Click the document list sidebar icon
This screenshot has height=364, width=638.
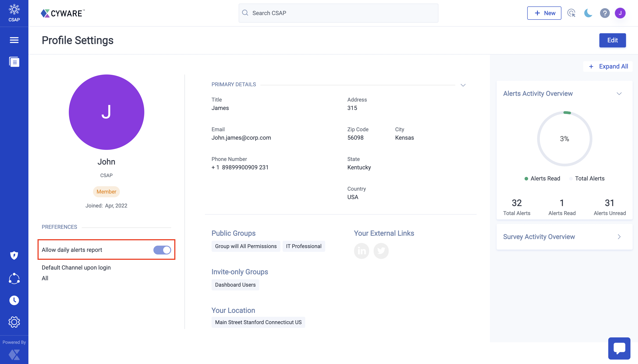(x=14, y=62)
